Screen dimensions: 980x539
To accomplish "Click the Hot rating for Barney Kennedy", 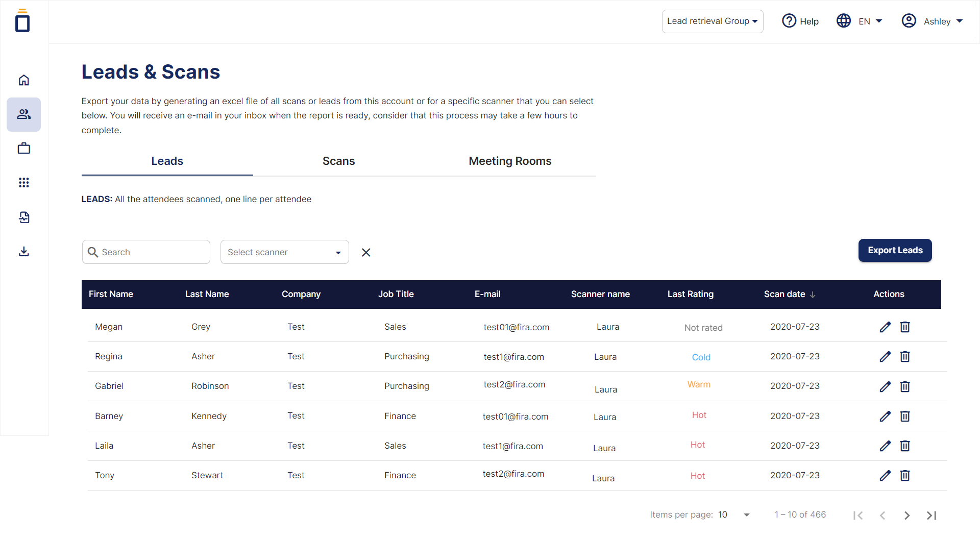I will 699,415.
